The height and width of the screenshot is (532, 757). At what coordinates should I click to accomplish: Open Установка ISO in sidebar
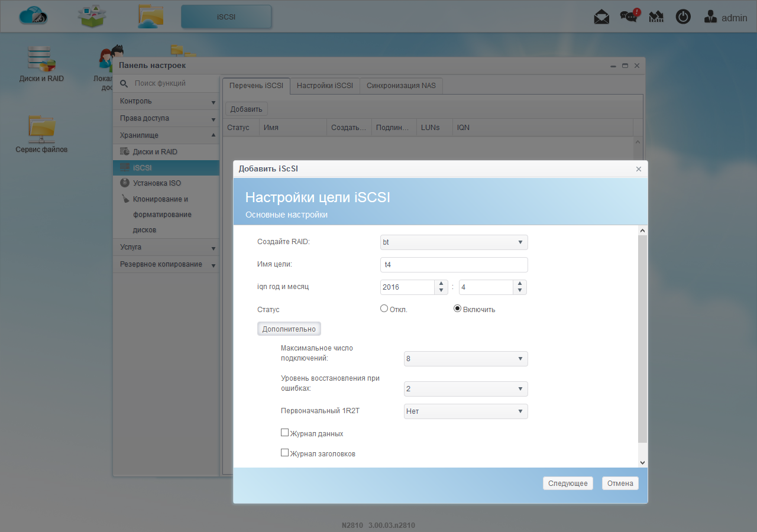tap(166, 183)
